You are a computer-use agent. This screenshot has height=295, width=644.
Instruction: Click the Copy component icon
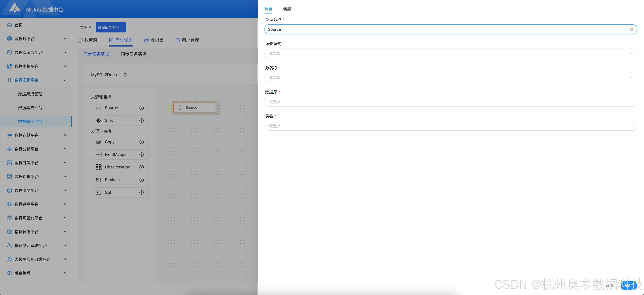[x=98, y=142]
